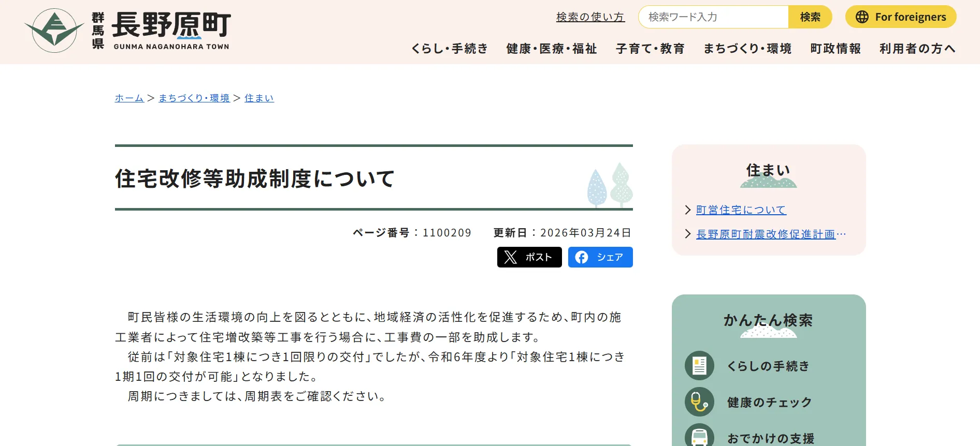980x446 pixels.
Task: Open 健康のチェック in かんたん検索
Action: (x=769, y=402)
